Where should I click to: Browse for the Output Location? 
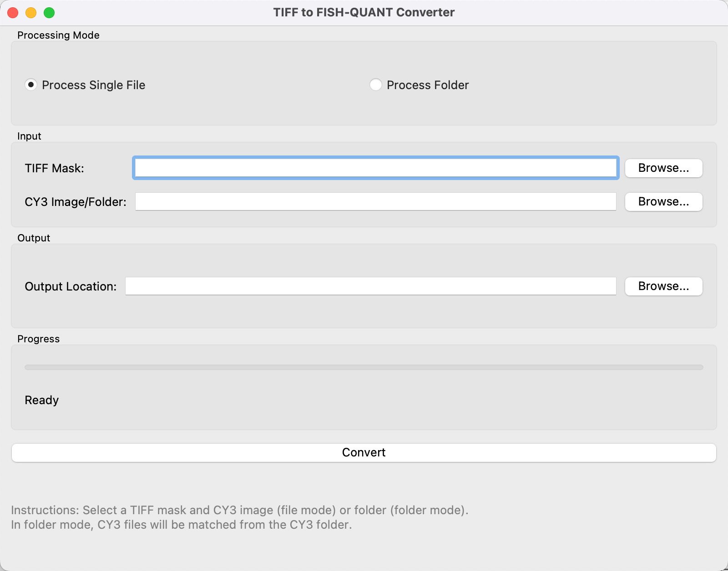pos(664,286)
